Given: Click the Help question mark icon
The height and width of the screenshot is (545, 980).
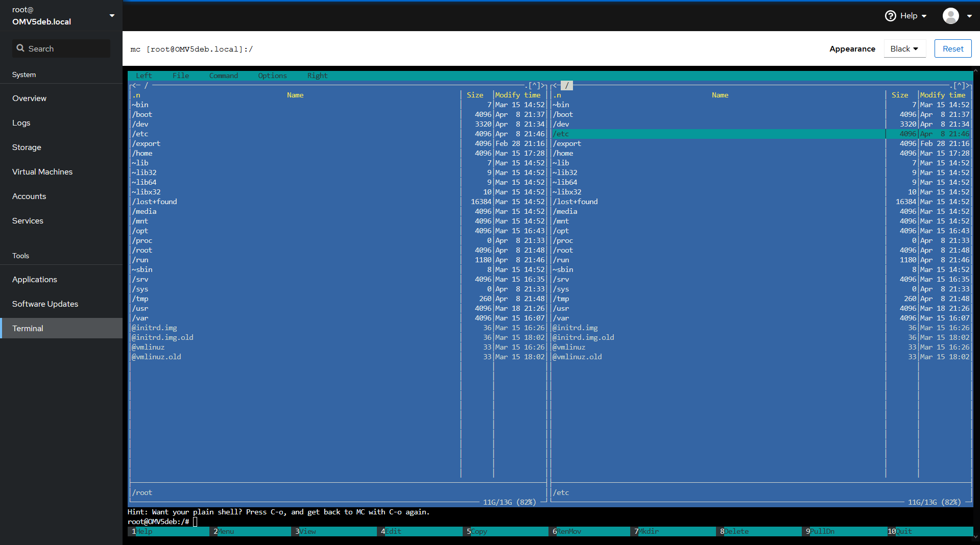Looking at the screenshot, I should [x=890, y=16].
